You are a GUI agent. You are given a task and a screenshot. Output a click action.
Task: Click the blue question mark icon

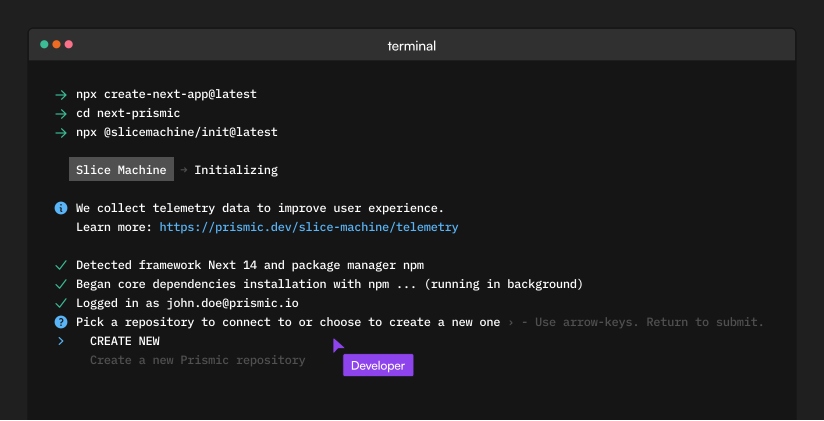61,322
